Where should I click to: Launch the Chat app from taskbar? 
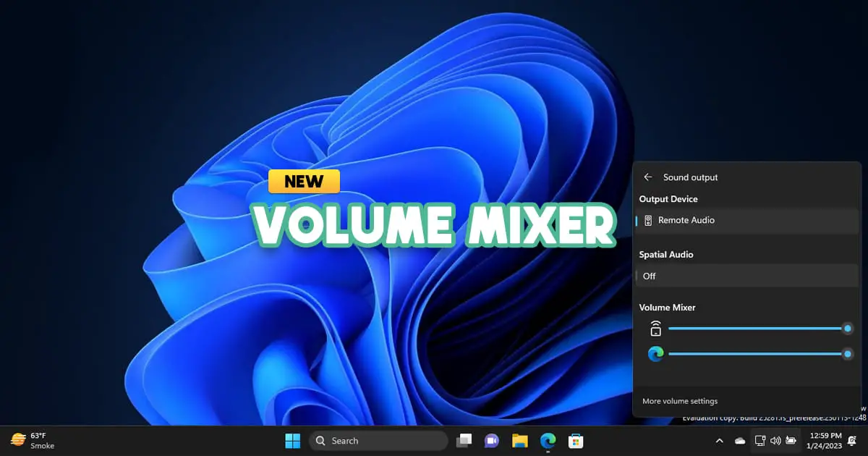492,441
